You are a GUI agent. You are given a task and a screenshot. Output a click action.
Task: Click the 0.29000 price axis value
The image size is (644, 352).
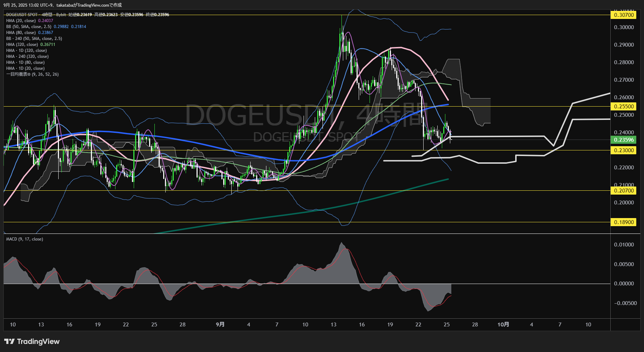click(x=624, y=45)
